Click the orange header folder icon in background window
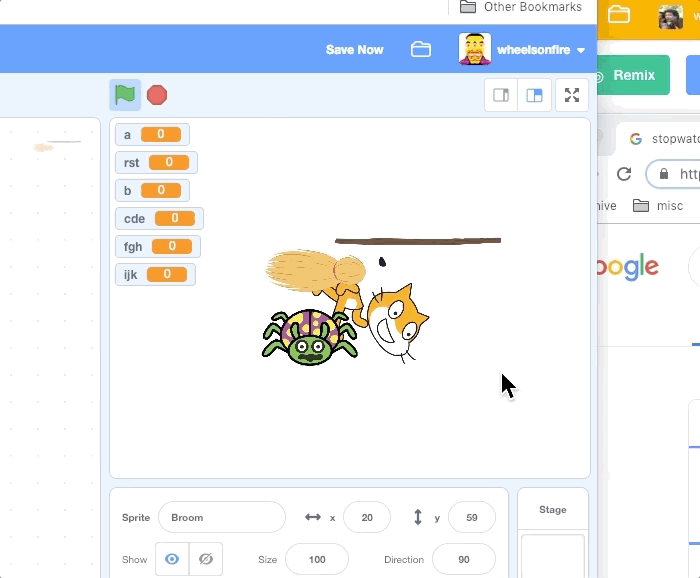Screen dimensions: 700x578 (619, 15)
